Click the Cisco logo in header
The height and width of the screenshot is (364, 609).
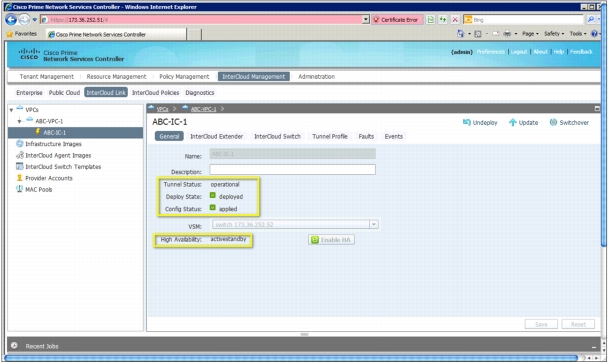pos(29,54)
